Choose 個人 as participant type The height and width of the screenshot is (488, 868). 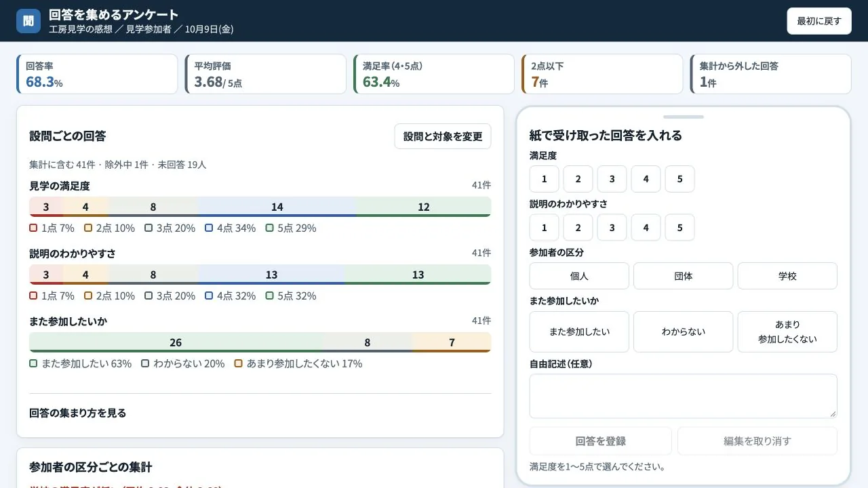click(x=579, y=276)
